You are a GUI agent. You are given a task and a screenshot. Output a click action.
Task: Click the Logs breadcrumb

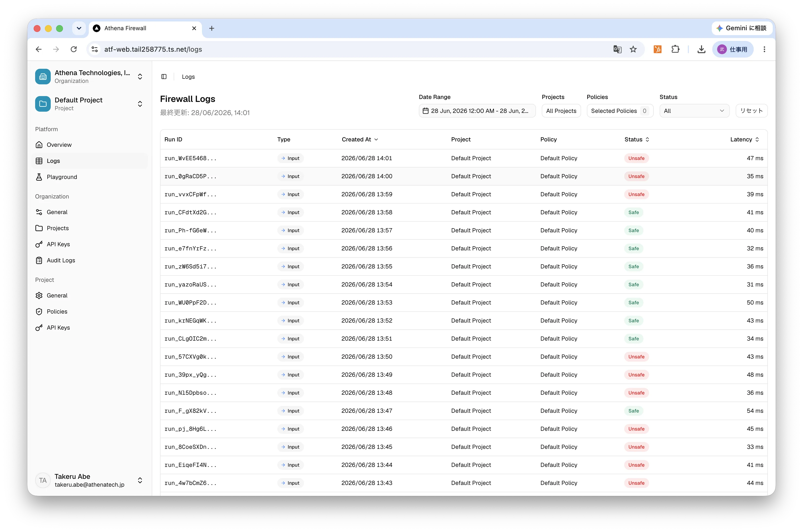click(188, 77)
